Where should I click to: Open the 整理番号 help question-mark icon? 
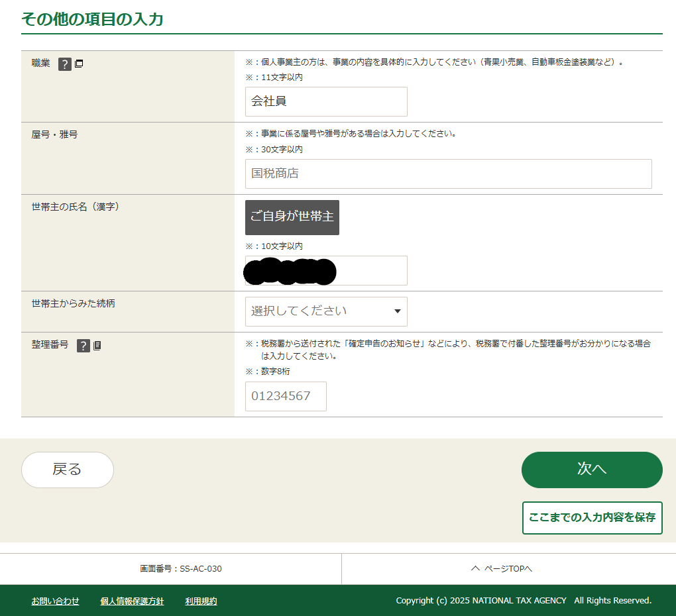tap(83, 346)
